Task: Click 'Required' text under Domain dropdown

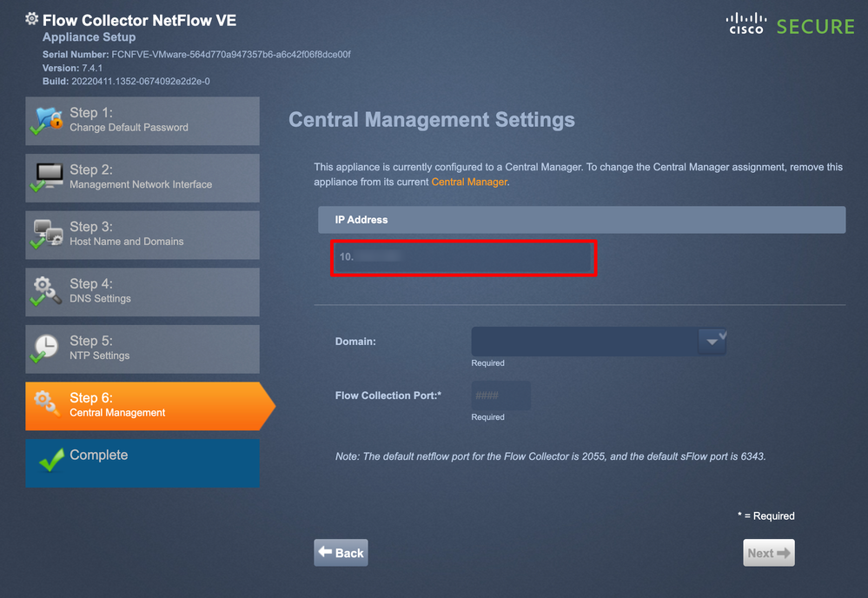Action: pos(487,363)
